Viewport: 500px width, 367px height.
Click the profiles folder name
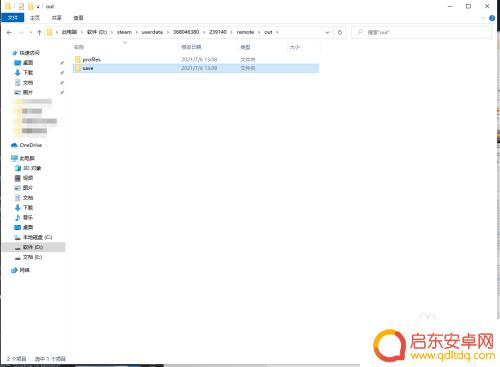pos(92,59)
